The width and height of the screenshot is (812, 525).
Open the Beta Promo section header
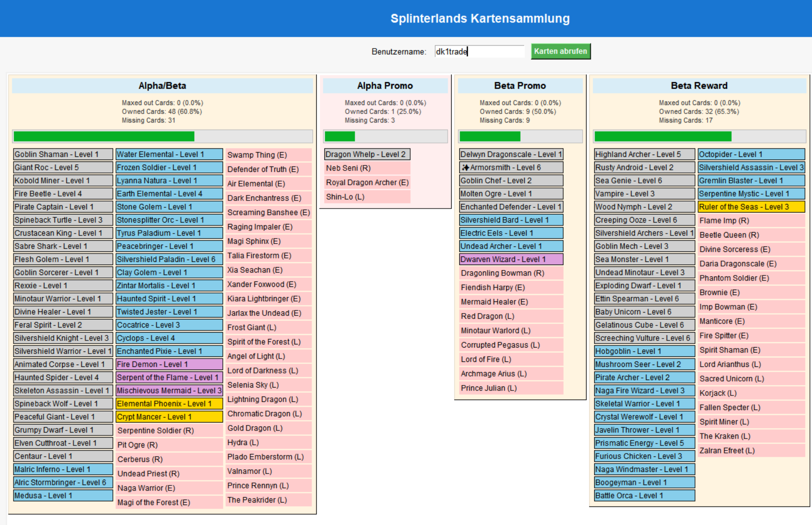pyautogui.click(x=520, y=85)
